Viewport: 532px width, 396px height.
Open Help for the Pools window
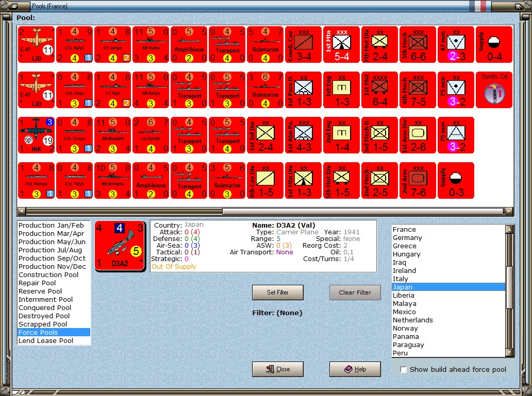[355, 369]
